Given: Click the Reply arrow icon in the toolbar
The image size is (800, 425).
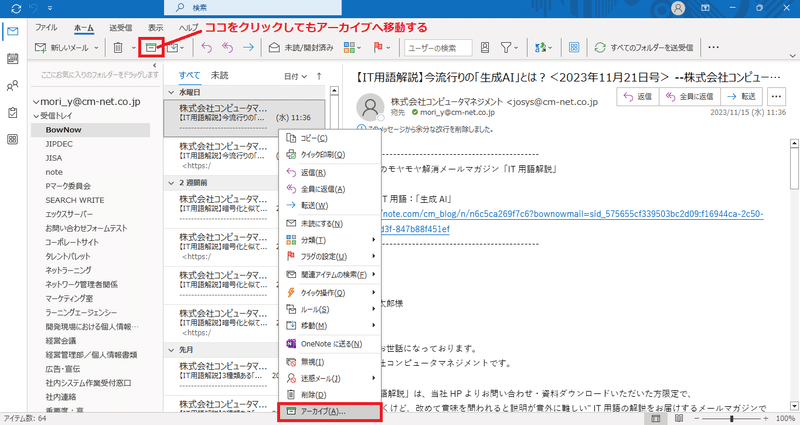Looking at the screenshot, I should [x=207, y=47].
